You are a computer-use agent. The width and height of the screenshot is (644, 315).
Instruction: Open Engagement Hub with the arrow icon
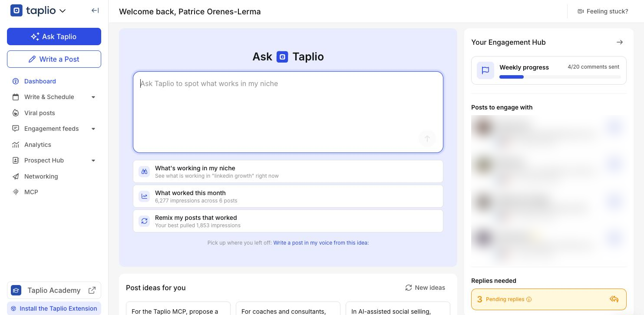620,42
